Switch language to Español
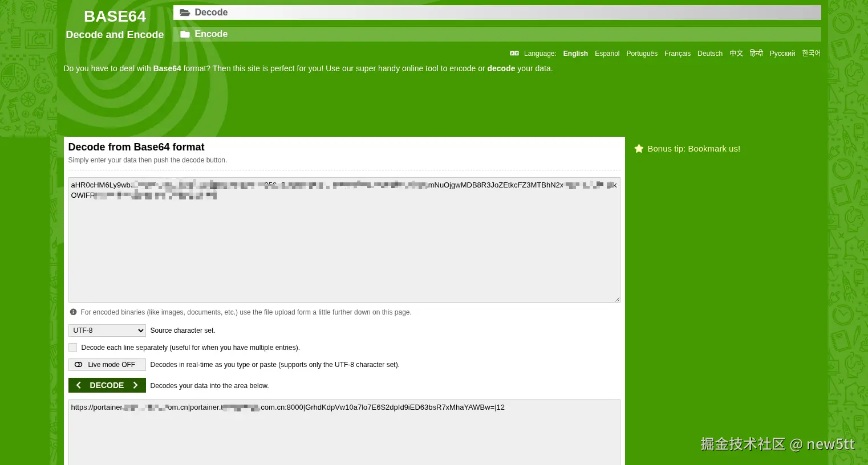The height and width of the screenshot is (465, 868). [x=607, y=54]
